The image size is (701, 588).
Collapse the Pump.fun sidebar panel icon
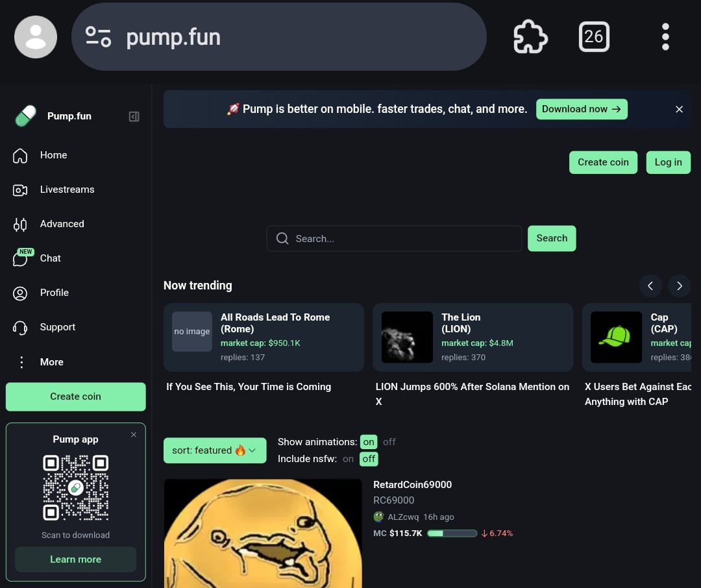[134, 117]
